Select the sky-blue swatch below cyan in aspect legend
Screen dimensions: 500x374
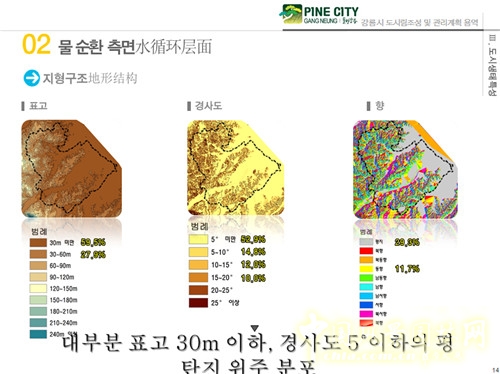(x=366, y=296)
